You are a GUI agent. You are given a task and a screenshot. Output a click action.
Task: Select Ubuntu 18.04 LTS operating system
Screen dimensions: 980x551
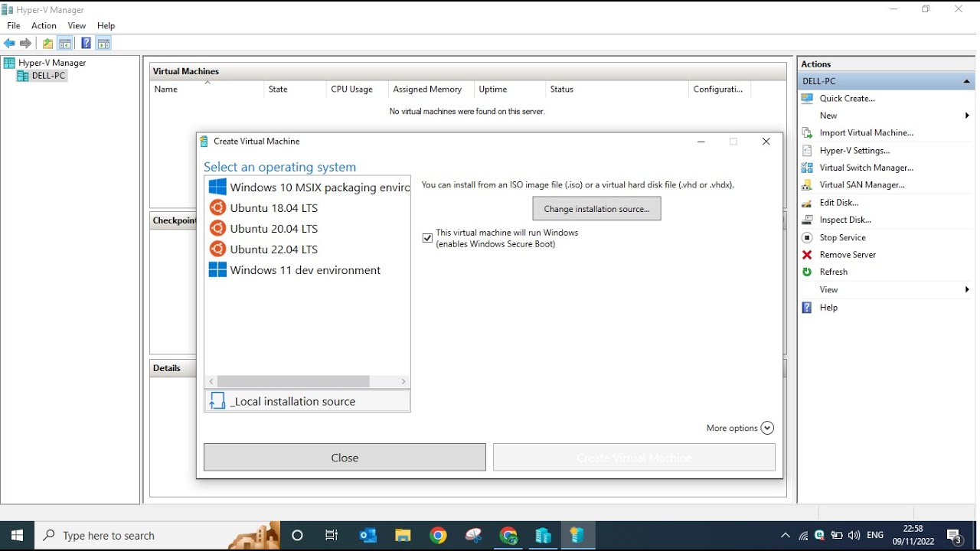[308, 208]
